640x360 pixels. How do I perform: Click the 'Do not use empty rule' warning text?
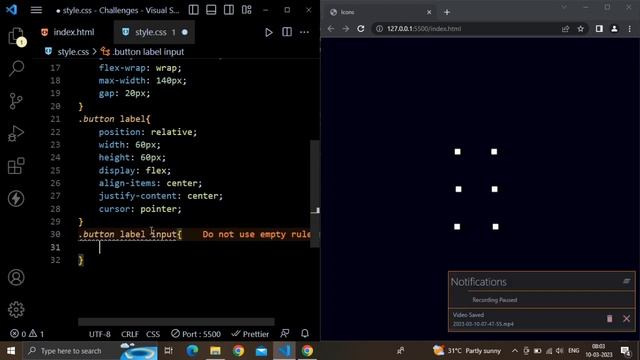click(x=256, y=234)
